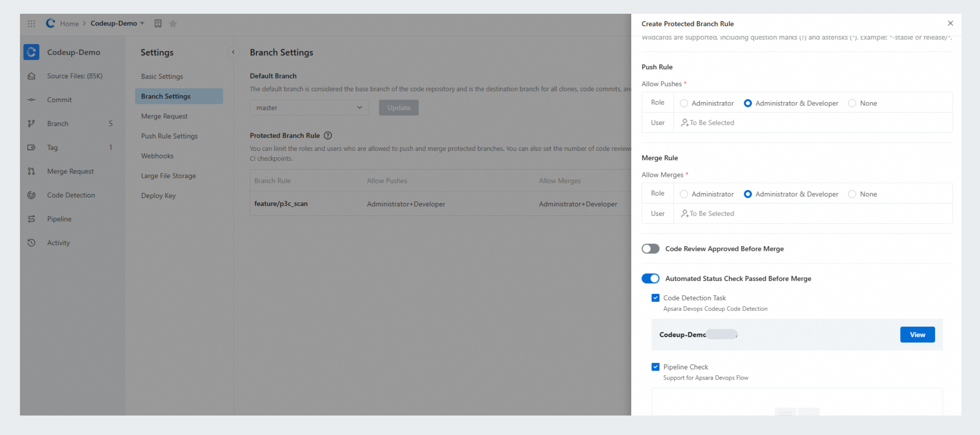Click the bookmark icon beside Codeup-Demo

158,24
